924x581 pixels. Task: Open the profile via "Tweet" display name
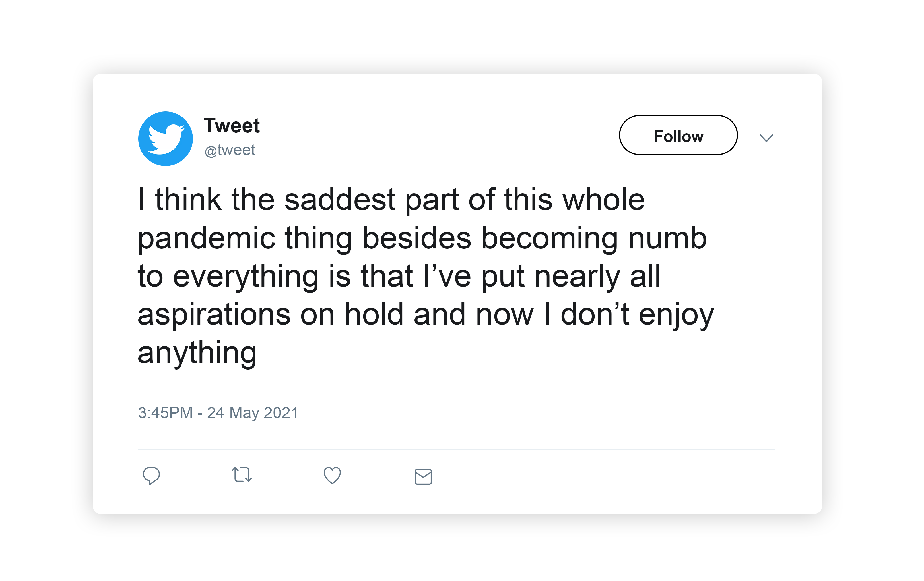click(x=232, y=126)
